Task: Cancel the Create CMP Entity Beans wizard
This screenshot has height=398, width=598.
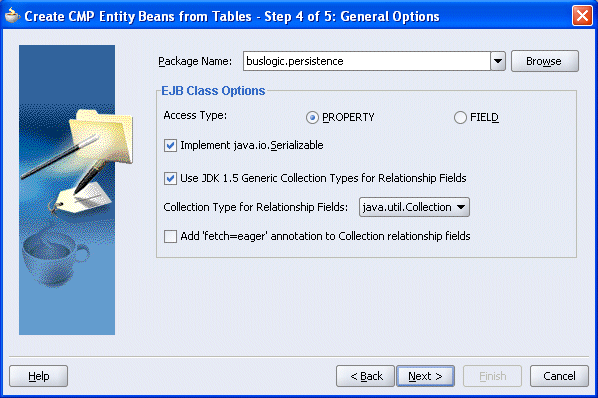Action: click(x=559, y=376)
